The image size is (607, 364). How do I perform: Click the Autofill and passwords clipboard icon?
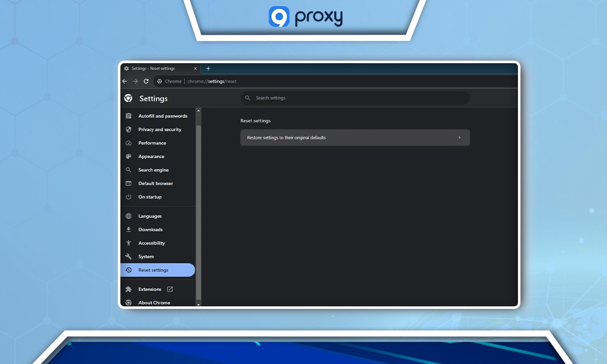128,116
